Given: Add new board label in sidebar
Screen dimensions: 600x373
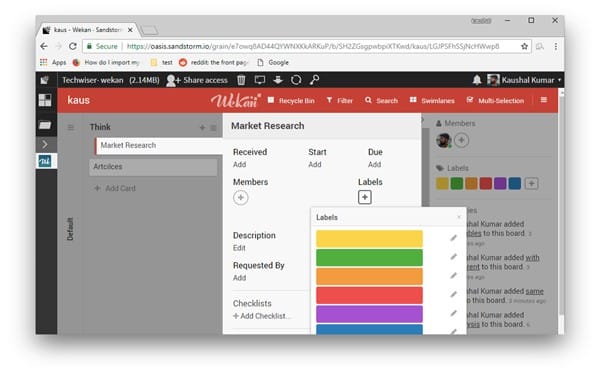Looking at the screenshot, I should 531,183.
